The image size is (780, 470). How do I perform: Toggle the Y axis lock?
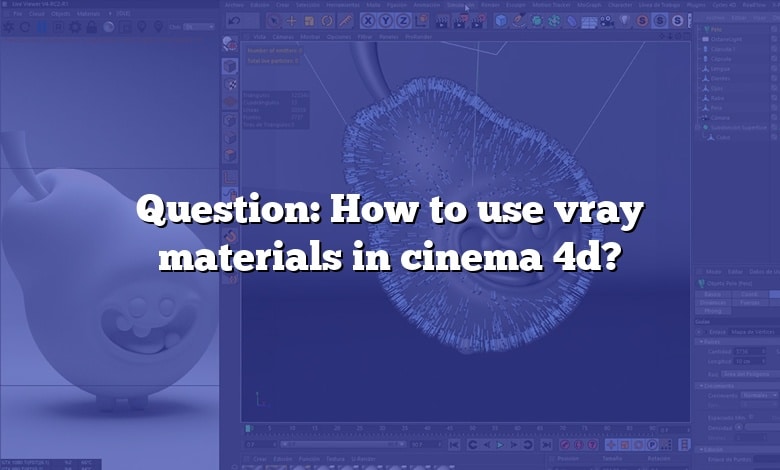click(x=386, y=21)
